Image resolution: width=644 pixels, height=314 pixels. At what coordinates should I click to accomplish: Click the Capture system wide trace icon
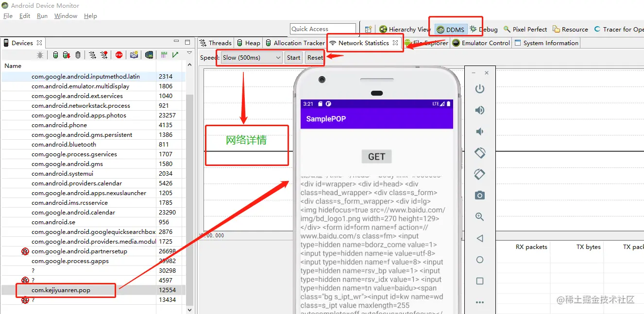164,55
